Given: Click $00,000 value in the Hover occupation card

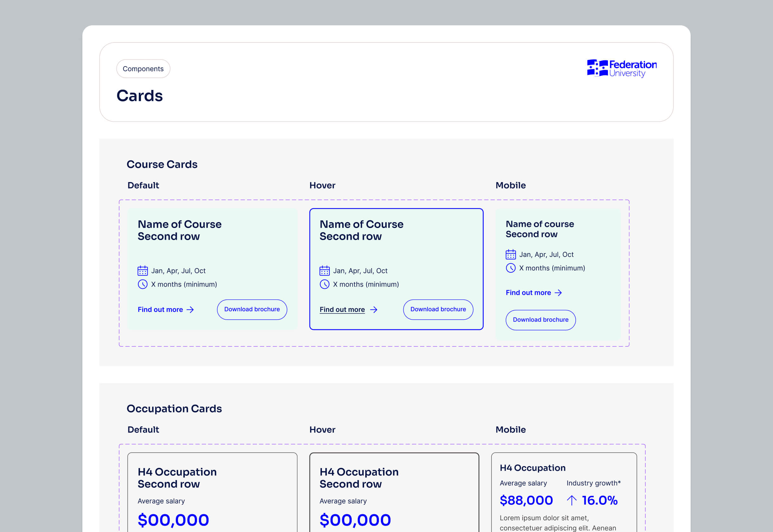Looking at the screenshot, I should pos(355,520).
